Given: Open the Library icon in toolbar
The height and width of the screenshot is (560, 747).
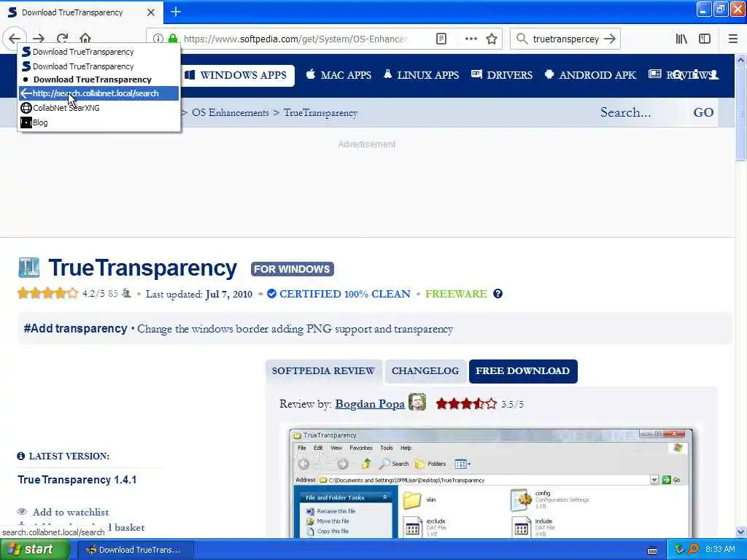Looking at the screenshot, I should tap(681, 39).
